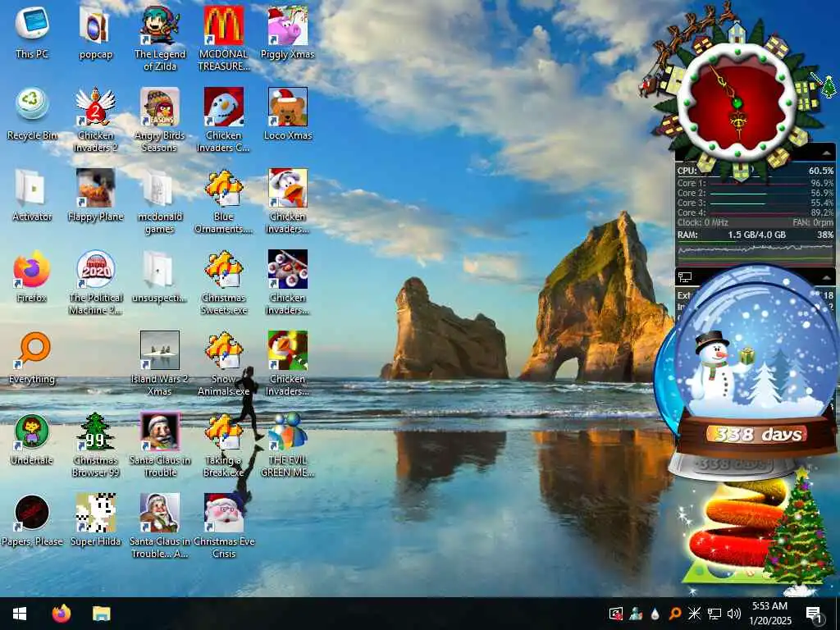
Task: Click the 338 days countdown banner
Action: point(756,435)
